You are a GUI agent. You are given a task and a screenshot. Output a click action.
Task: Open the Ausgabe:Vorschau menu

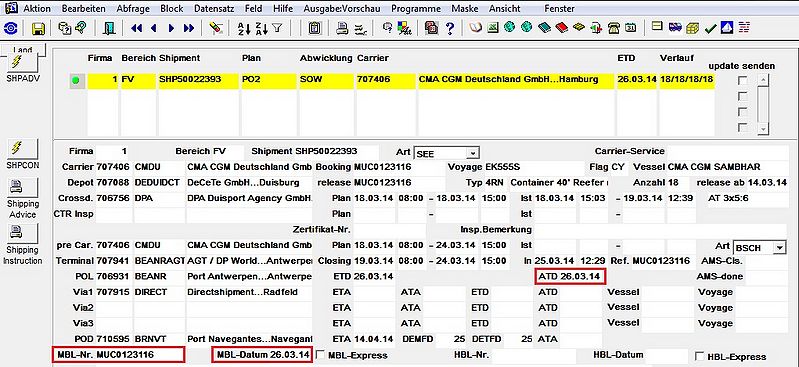342,9
